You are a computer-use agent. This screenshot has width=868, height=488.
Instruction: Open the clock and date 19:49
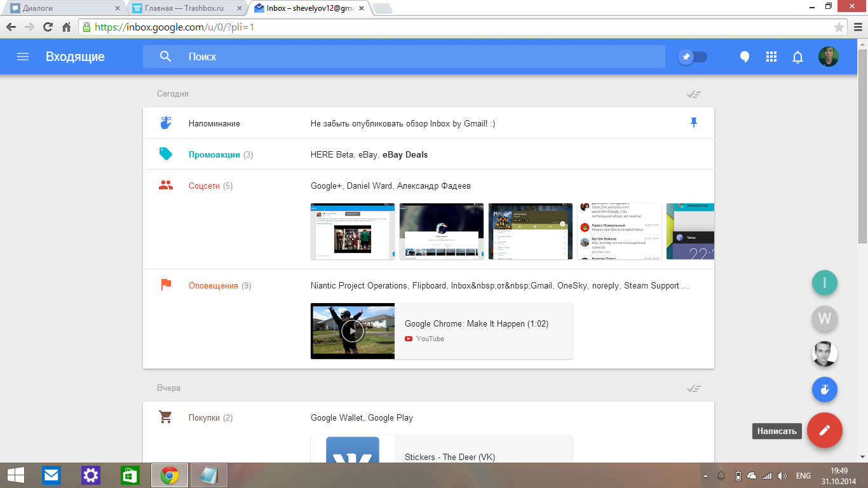(839, 475)
